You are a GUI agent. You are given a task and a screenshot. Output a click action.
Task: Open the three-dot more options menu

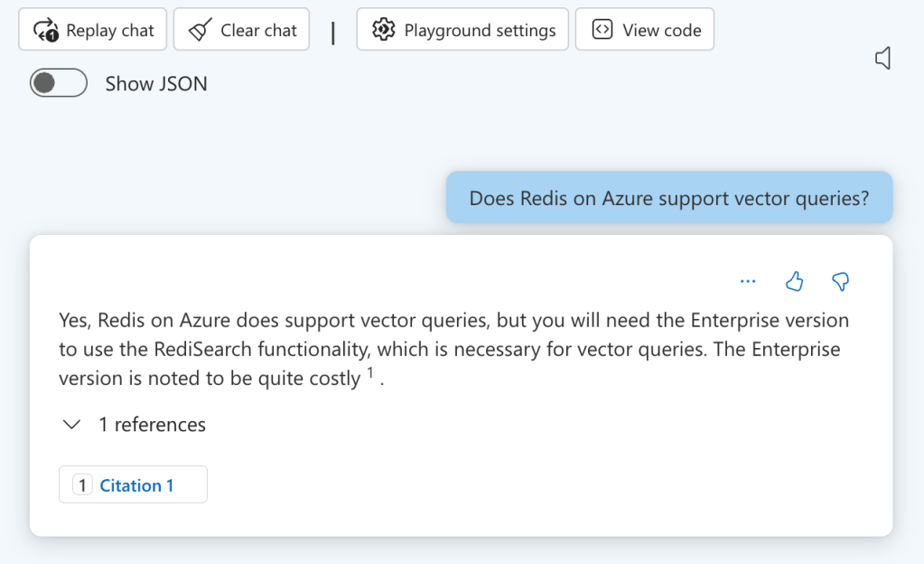pyautogui.click(x=748, y=282)
